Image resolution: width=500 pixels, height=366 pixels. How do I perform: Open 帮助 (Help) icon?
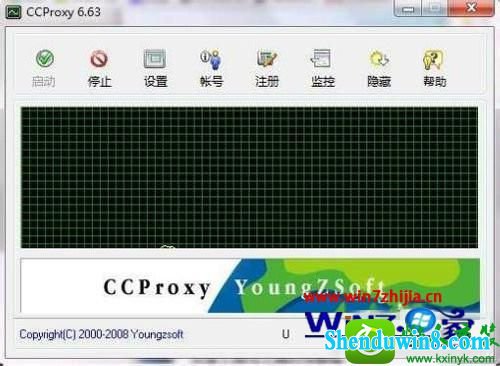tap(433, 59)
